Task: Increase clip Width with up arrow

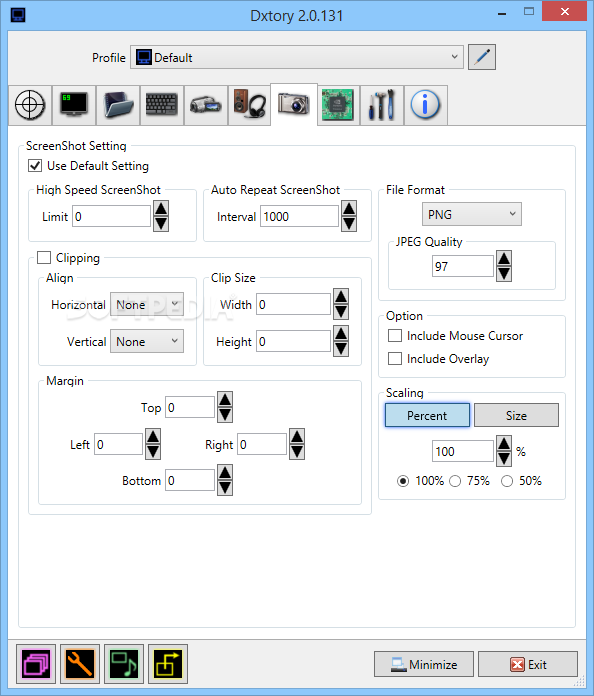Action: pos(341,297)
